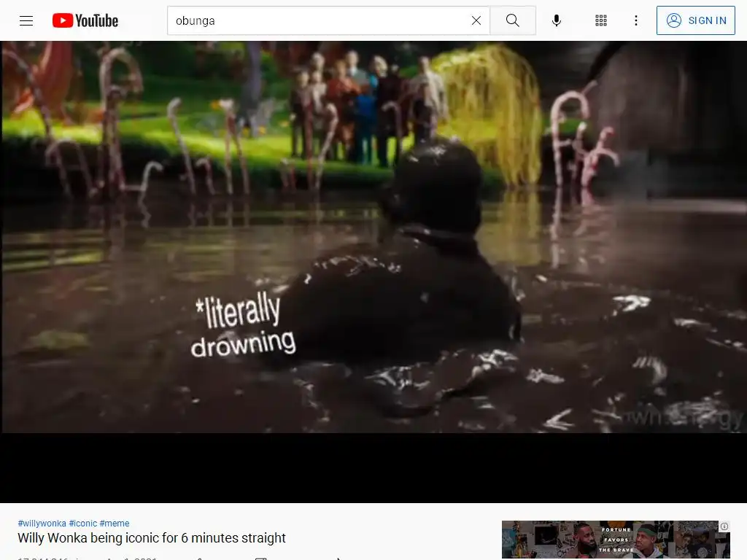The height and width of the screenshot is (560, 747).
Task: Open the #iconic hashtag link
Action: point(83,524)
